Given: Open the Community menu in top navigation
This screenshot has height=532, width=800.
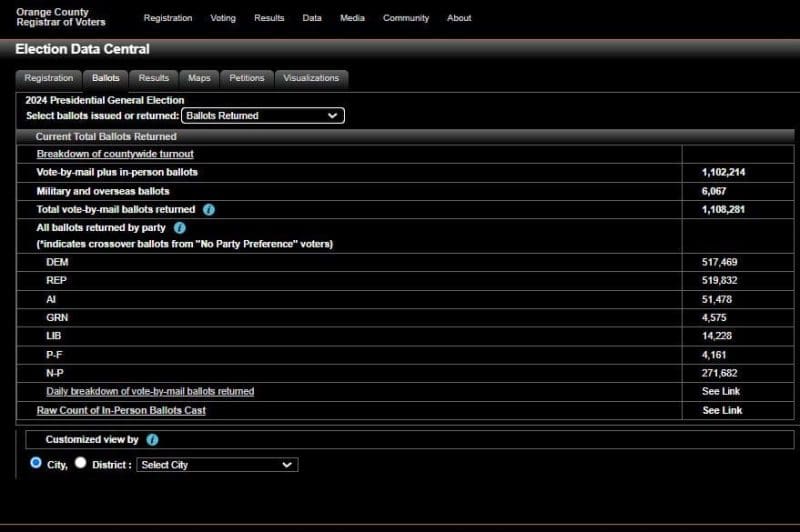Looking at the screenshot, I should point(406,18).
